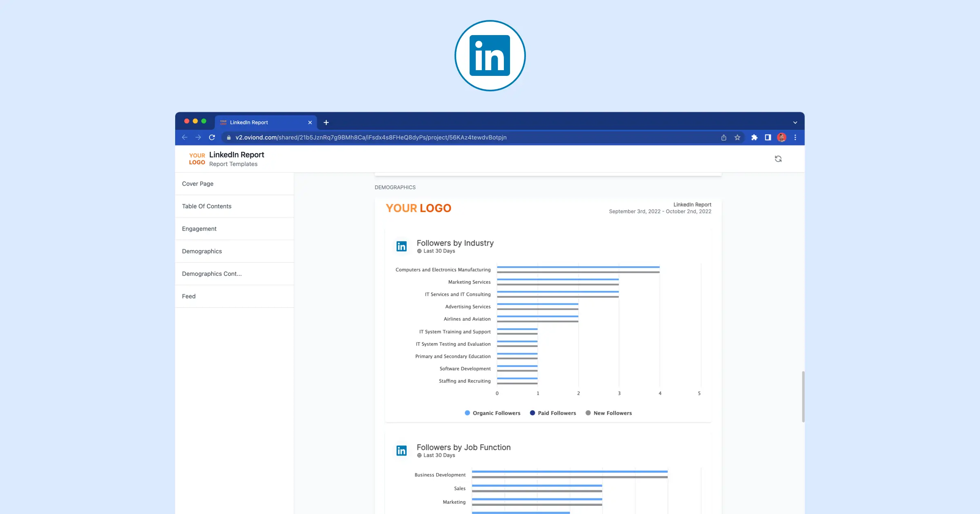Image resolution: width=980 pixels, height=514 pixels.
Task: Click the DEMOGRAPHICS section heading
Action: (395, 187)
